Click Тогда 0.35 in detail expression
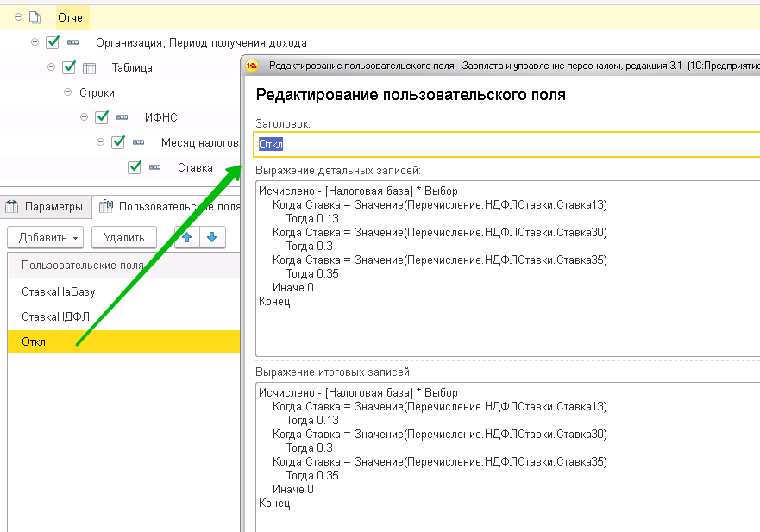The image size is (760, 532). tap(312, 273)
